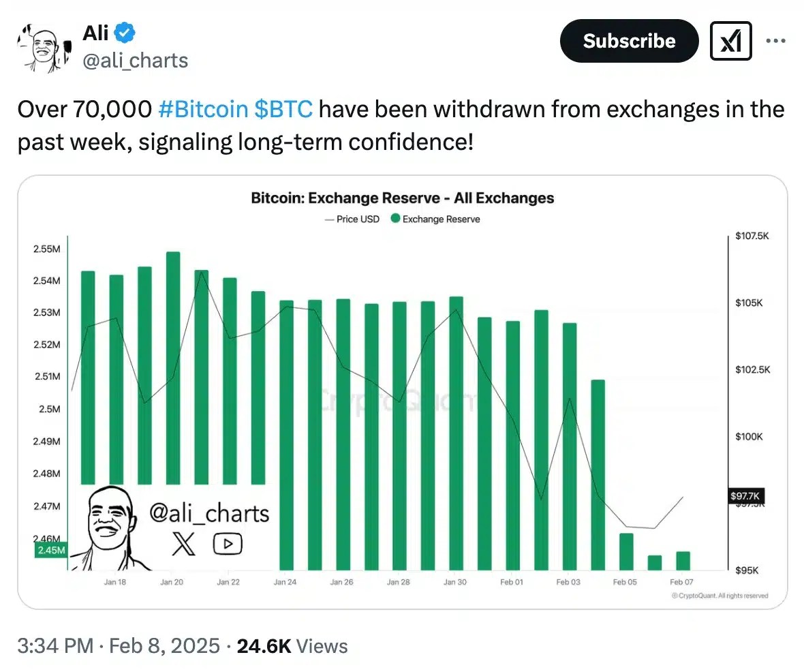Screen dimensions: 804x672
Task: Click the verified blue checkmark badge
Action: 123,31
